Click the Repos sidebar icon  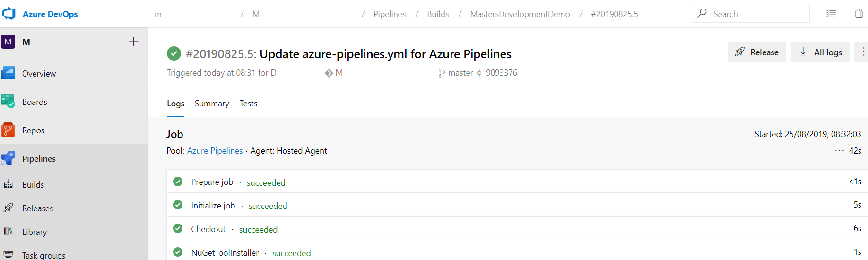pyautogui.click(x=8, y=130)
